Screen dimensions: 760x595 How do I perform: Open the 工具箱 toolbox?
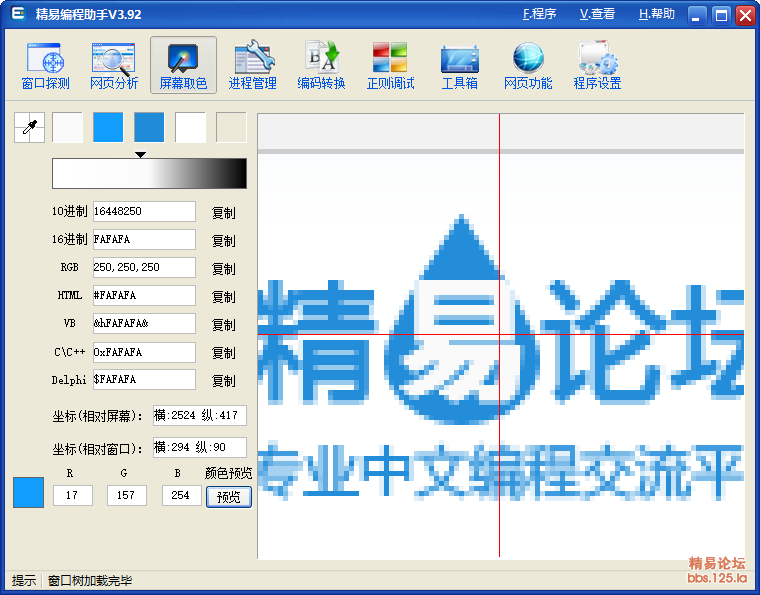coord(459,65)
